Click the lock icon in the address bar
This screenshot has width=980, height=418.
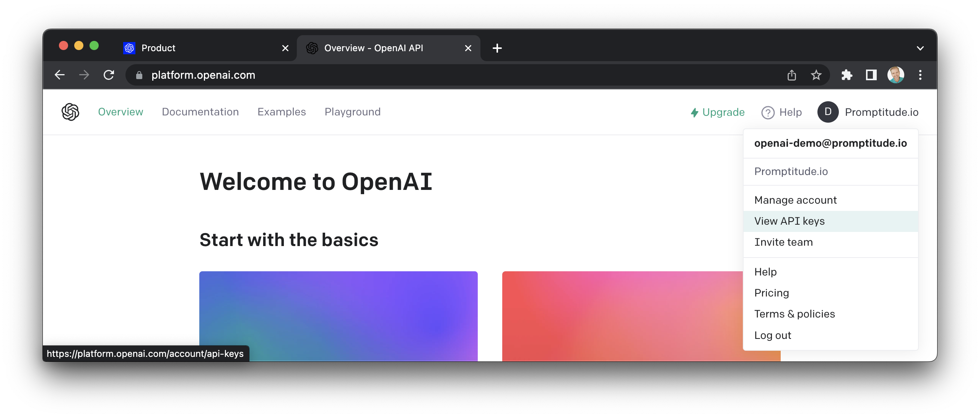(139, 75)
